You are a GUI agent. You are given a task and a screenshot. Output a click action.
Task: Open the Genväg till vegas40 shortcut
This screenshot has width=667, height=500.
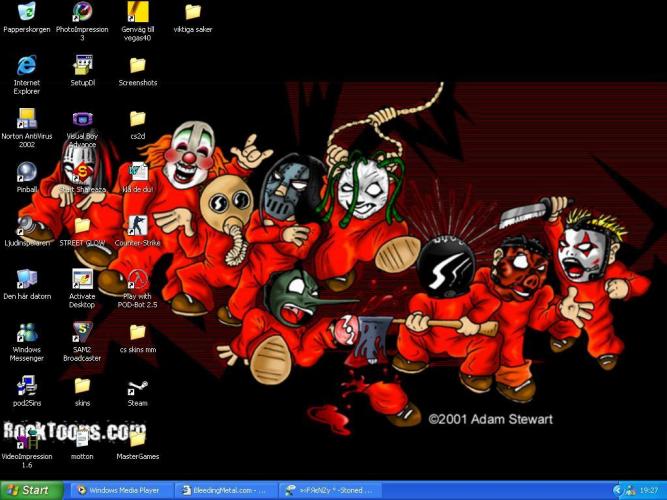[138, 11]
